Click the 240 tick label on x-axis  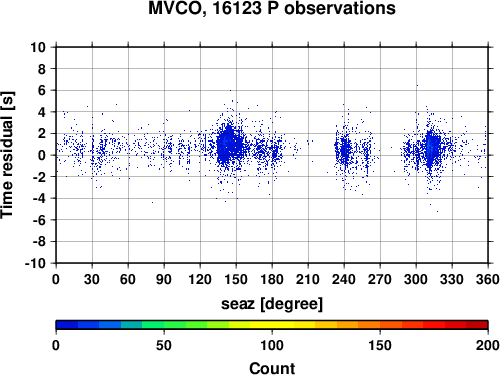[344, 279]
